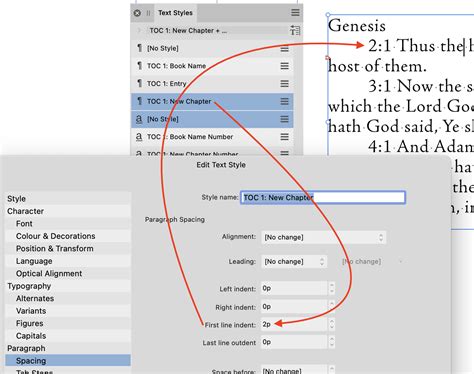Open the Style section in the sidebar
The width and height of the screenshot is (474, 374).
pos(68,199)
